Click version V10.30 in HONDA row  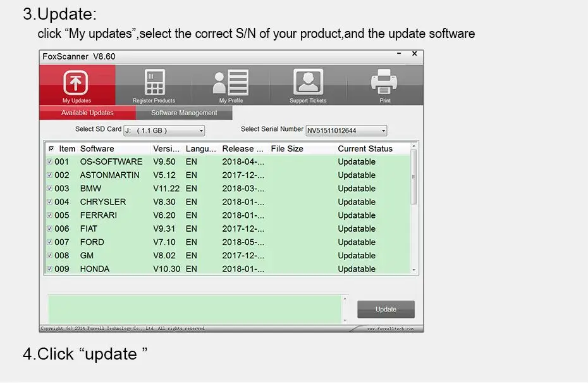(x=166, y=269)
